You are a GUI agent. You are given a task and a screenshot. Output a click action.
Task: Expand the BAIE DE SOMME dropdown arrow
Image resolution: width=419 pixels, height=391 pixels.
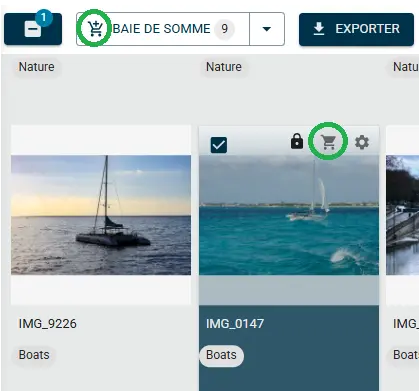267,29
